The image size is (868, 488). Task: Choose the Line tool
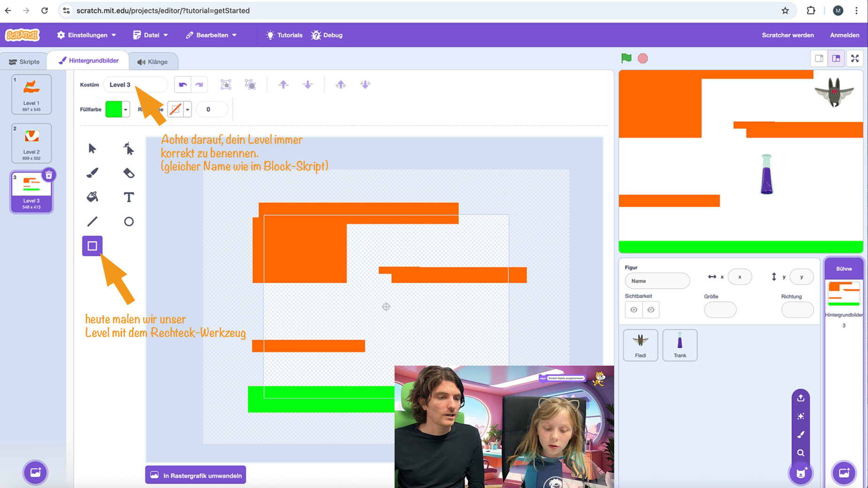(92, 221)
